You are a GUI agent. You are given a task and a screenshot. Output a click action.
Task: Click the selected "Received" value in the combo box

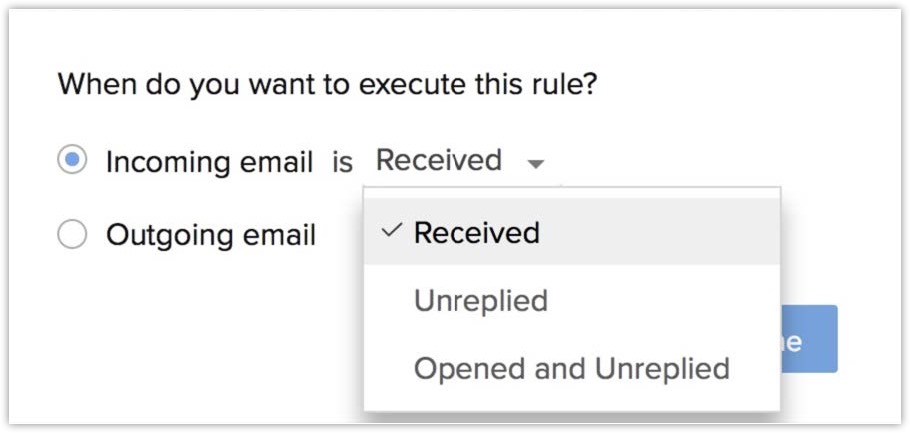(x=439, y=160)
